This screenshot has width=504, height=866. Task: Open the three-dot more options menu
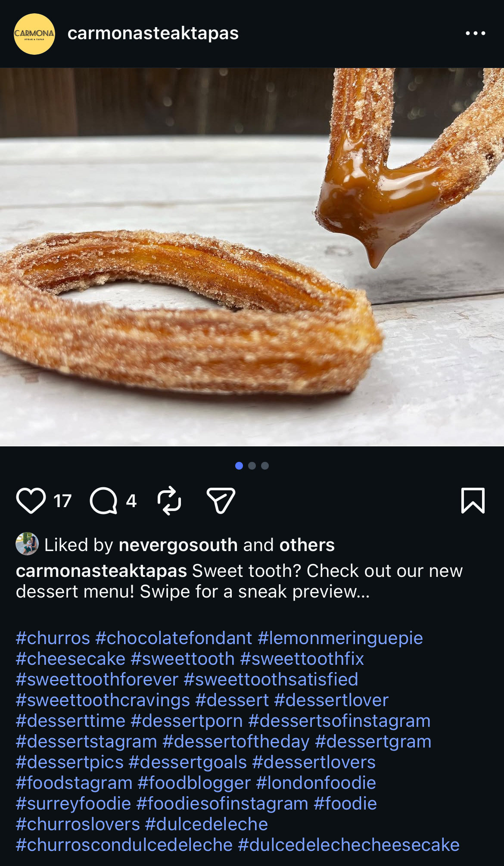[x=476, y=33]
